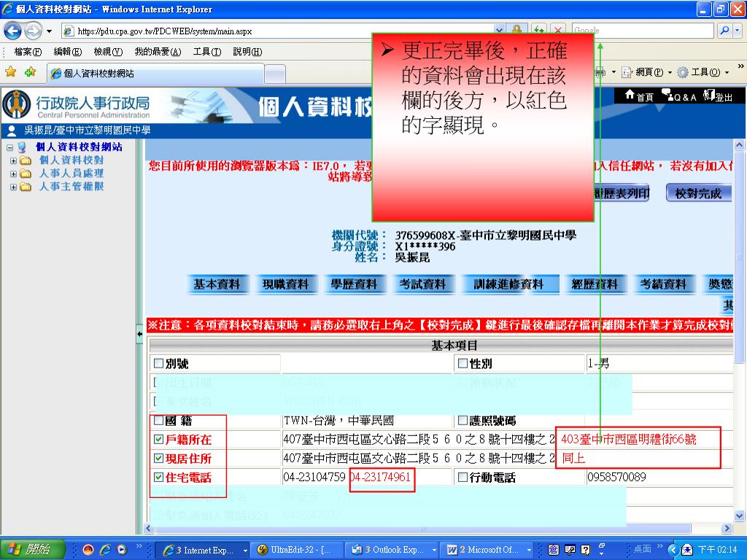Open the recent pages dropdown beside Forward
The width and height of the screenshot is (747, 560).
point(49,31)
